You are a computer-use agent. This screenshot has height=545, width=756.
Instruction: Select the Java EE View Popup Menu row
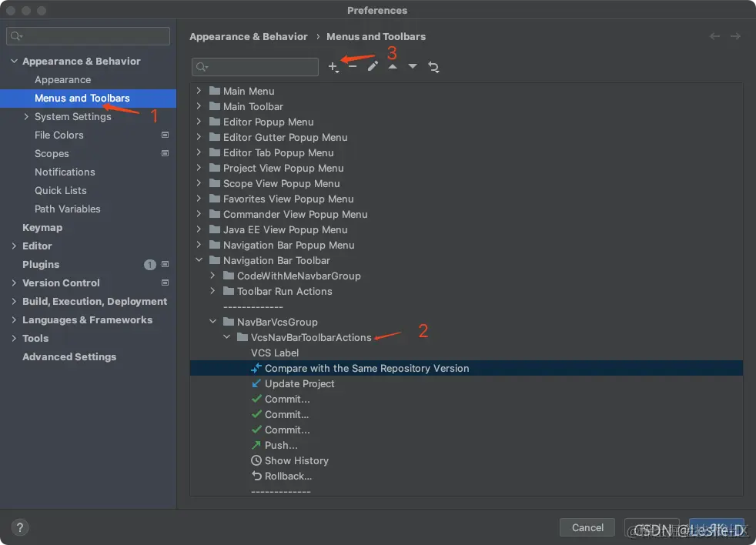click(x=467, y=229)
